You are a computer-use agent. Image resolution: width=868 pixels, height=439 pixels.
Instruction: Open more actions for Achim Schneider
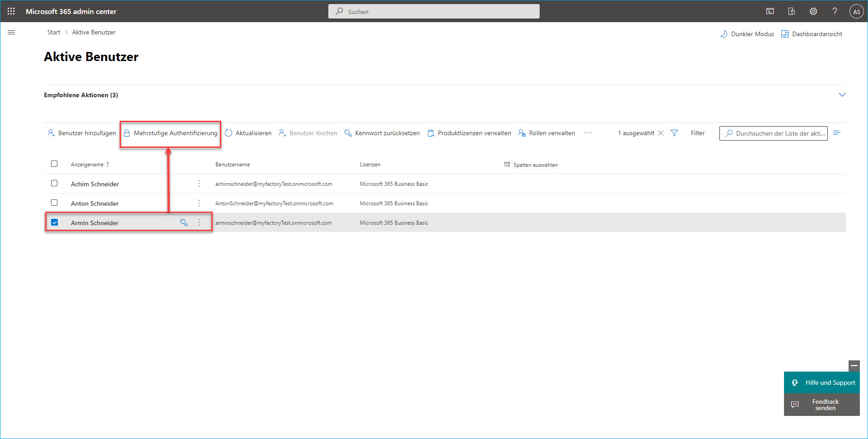199,184
